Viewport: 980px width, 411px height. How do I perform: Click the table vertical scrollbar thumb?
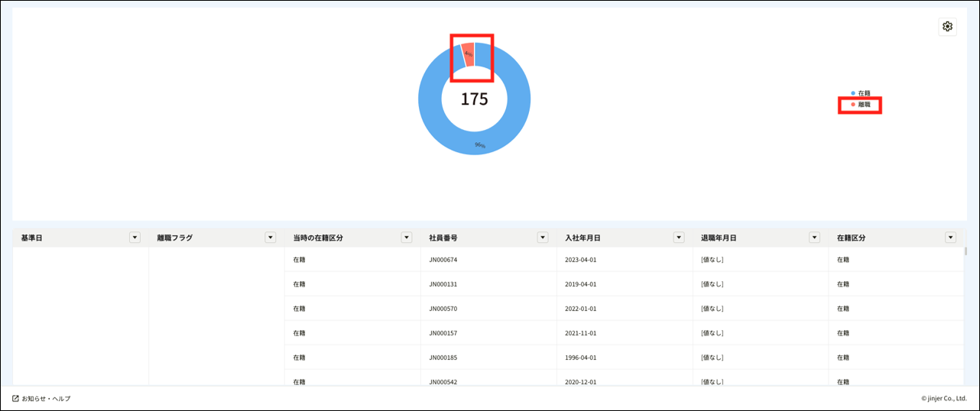965,251
